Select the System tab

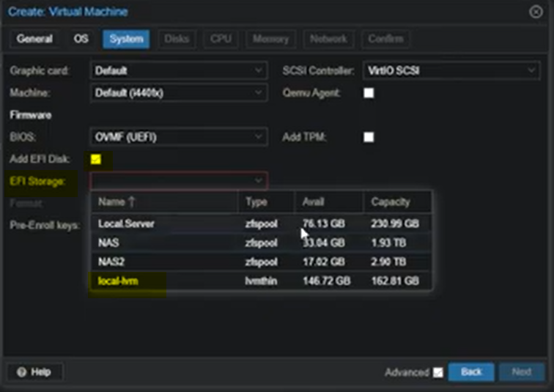126,39
